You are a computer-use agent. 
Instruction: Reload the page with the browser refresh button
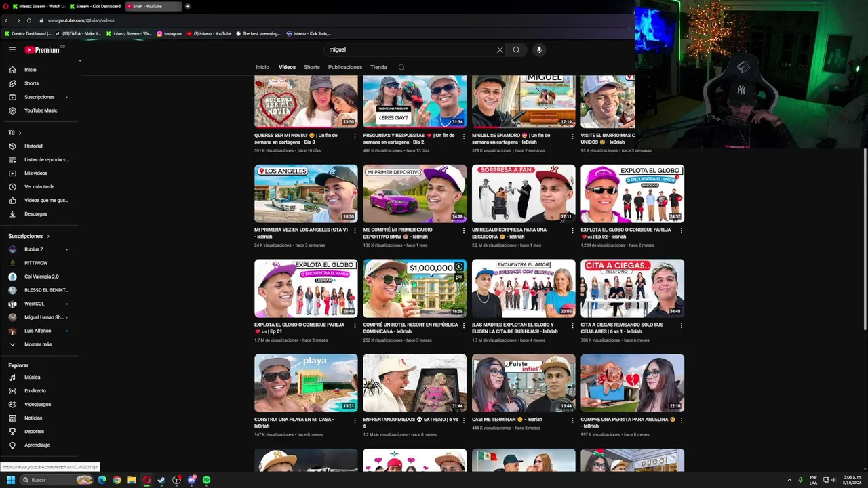click(x=29, y=20)
